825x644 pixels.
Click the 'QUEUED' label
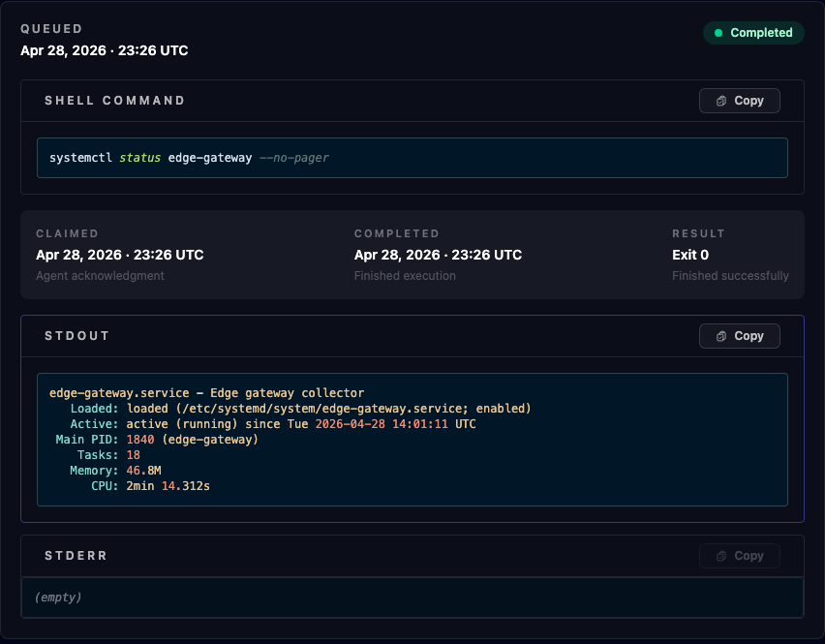coord(51,29)
